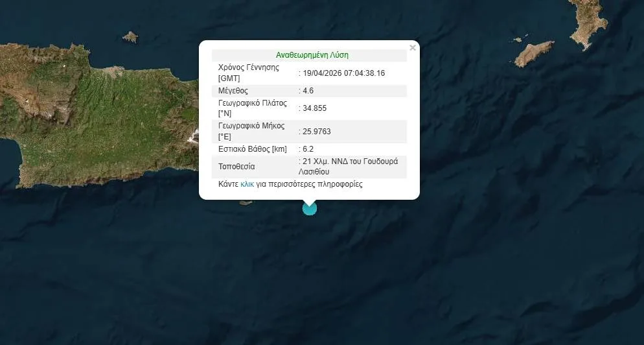Click the small island north of Crete
The image size is (644, 345).
pyautogui.click(x=130, y=37)
